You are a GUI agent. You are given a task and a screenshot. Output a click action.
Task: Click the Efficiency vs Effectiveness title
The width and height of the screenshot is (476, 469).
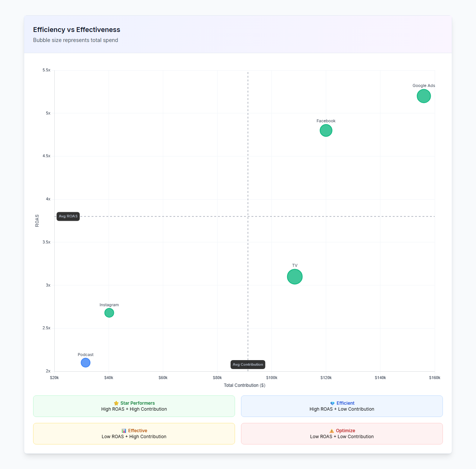pos(77,30)
